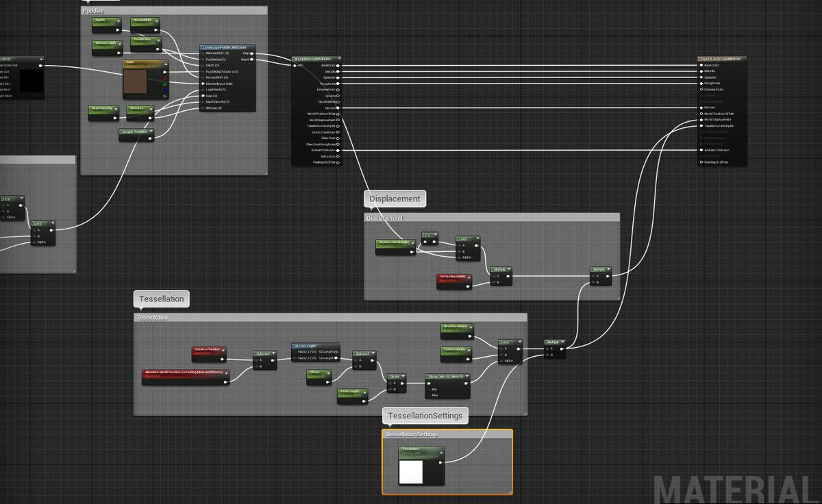
Task: Select the Camera Position input node
Action: [209, 354]
